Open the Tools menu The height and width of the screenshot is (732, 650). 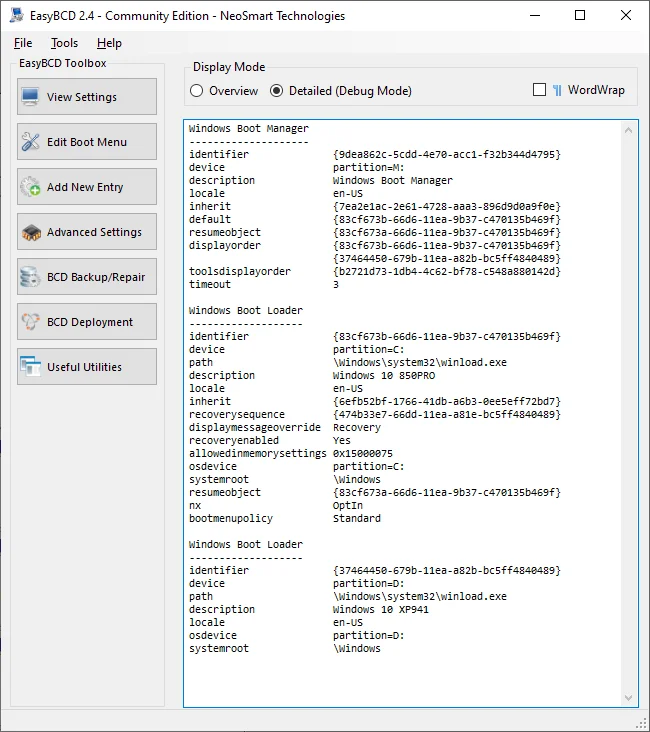(x=64, y=43)
